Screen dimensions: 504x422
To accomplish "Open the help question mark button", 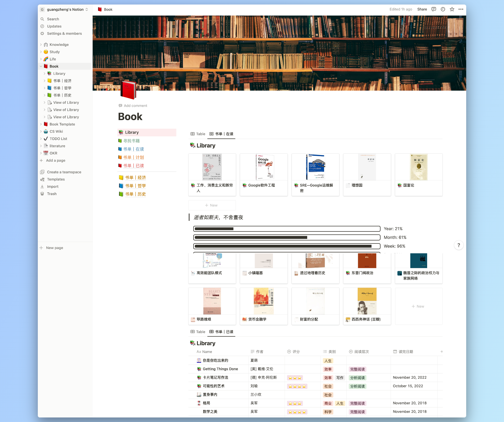I will coord(459,245).
